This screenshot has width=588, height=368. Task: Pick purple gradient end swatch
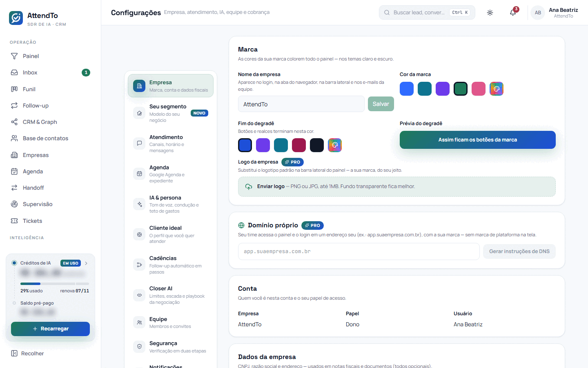pyautogui.click(x=263, y=145)
